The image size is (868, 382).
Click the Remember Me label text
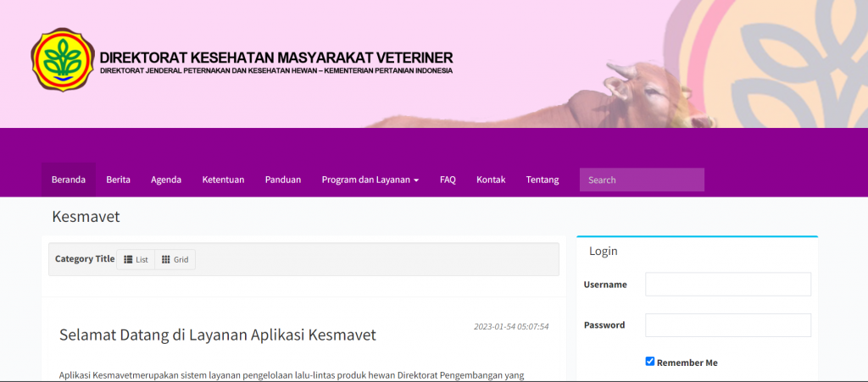[x=687, y=363]
